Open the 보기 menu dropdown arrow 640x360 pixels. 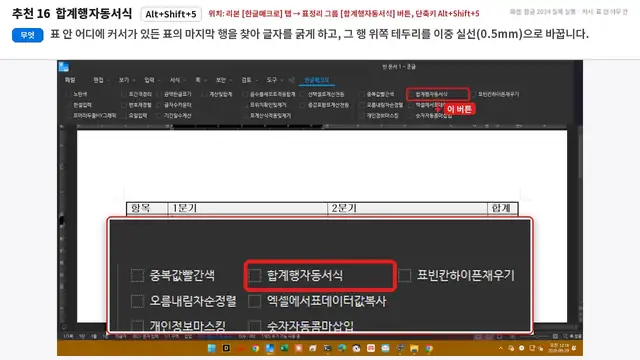(134, 80)
